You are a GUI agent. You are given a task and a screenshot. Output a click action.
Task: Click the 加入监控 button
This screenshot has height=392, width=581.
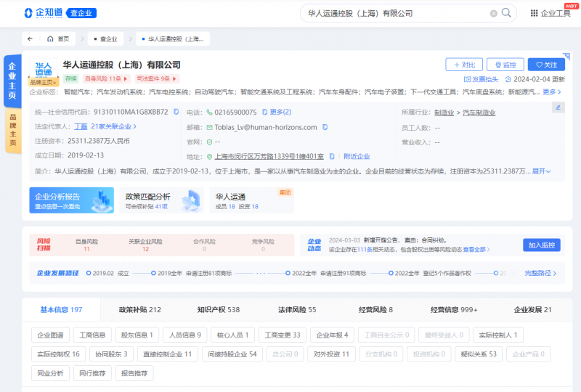(541, 245)
